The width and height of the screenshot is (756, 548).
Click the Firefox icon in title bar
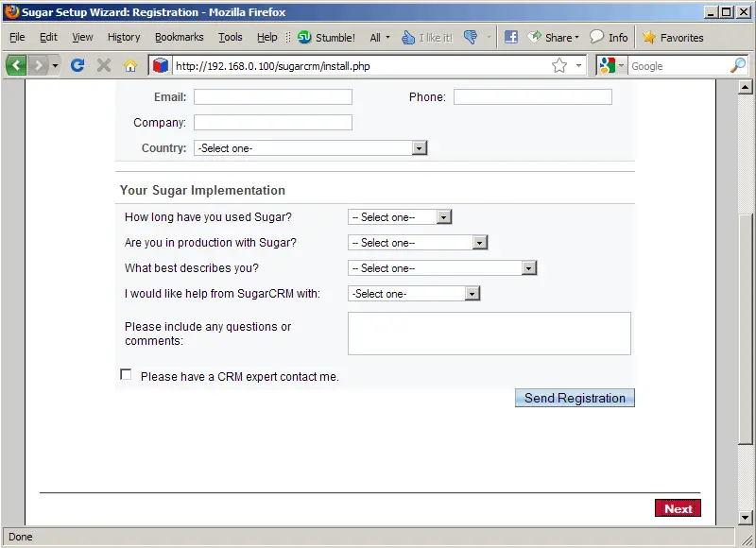coord(11,11)
